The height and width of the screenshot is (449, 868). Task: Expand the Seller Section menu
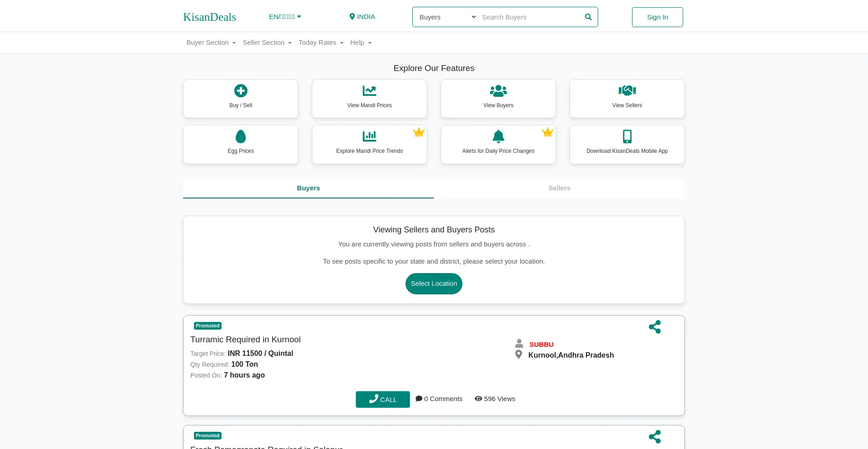coord(267,43)
